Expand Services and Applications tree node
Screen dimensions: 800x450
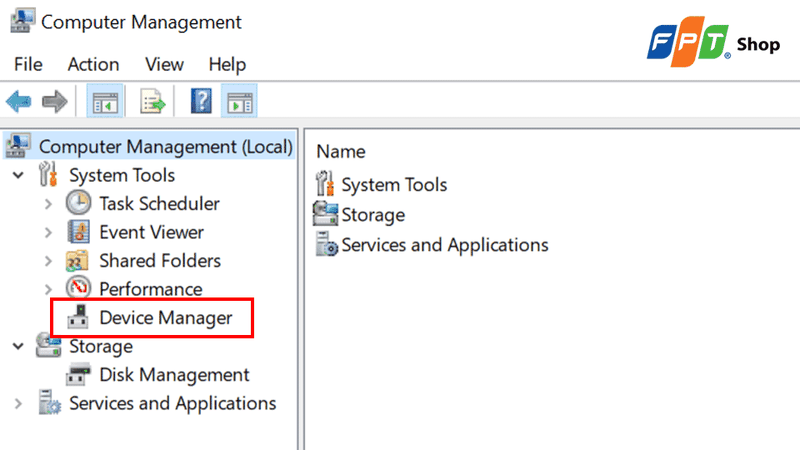(18, 404)
